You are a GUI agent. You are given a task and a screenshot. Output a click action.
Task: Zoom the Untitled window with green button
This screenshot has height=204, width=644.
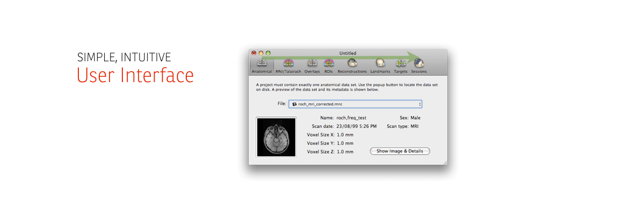pyautogui.click(x=268, y=53)
